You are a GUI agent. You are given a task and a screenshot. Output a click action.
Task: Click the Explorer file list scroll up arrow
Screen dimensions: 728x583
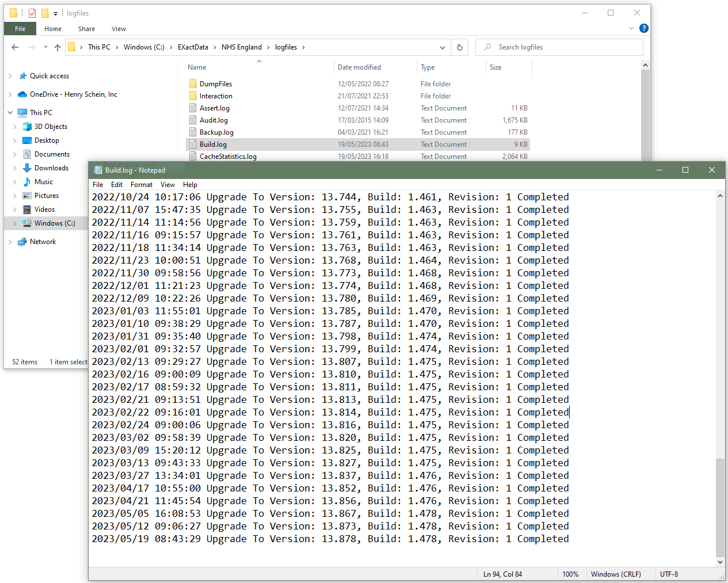(x=645, y=65)
